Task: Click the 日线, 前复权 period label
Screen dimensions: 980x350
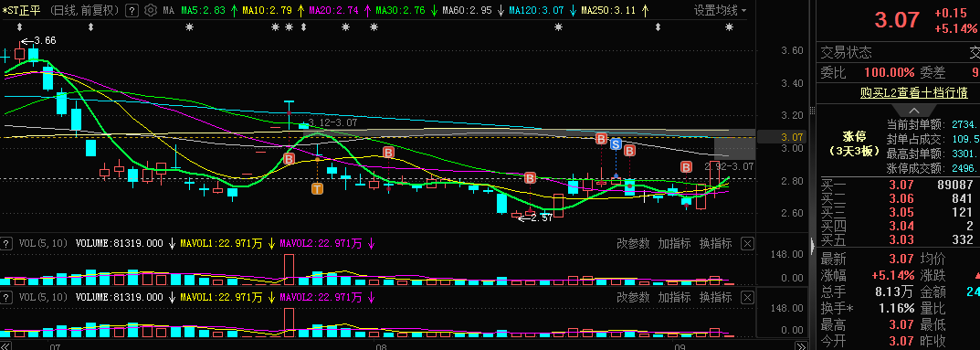Action: coord(84,11)
